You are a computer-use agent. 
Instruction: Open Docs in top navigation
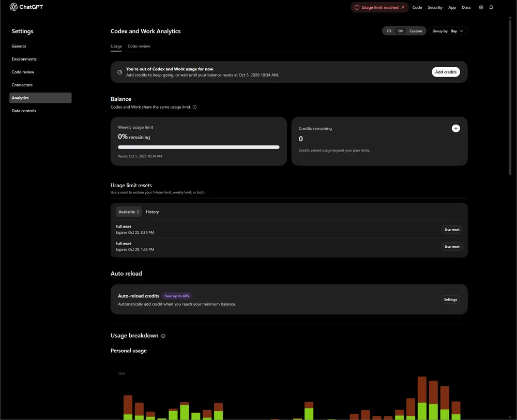(x=466, y=7)
